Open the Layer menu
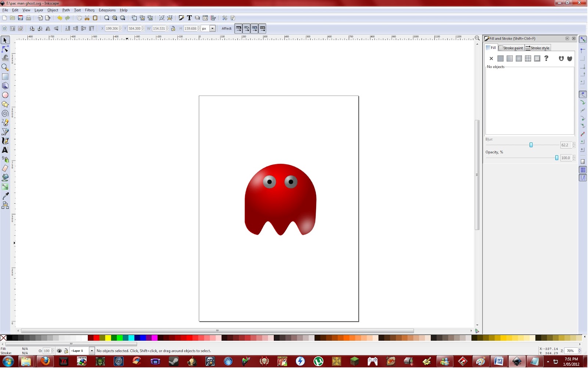 (39, 10)
